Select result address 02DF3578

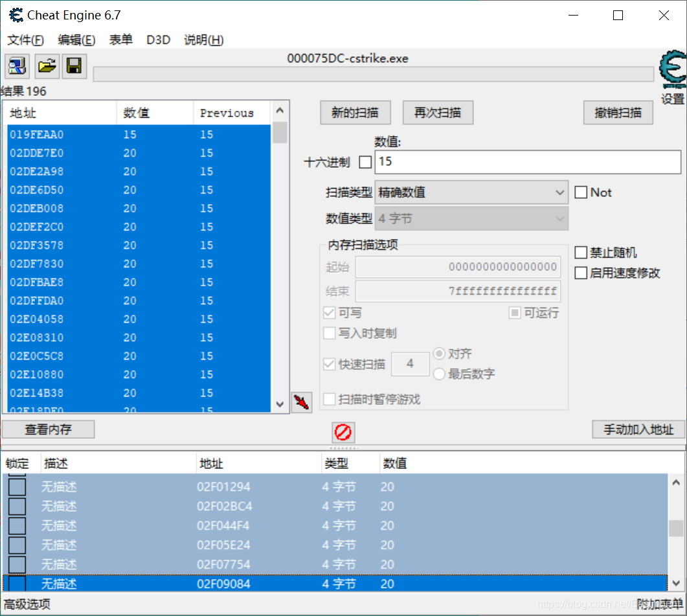[x=139, y=245]
